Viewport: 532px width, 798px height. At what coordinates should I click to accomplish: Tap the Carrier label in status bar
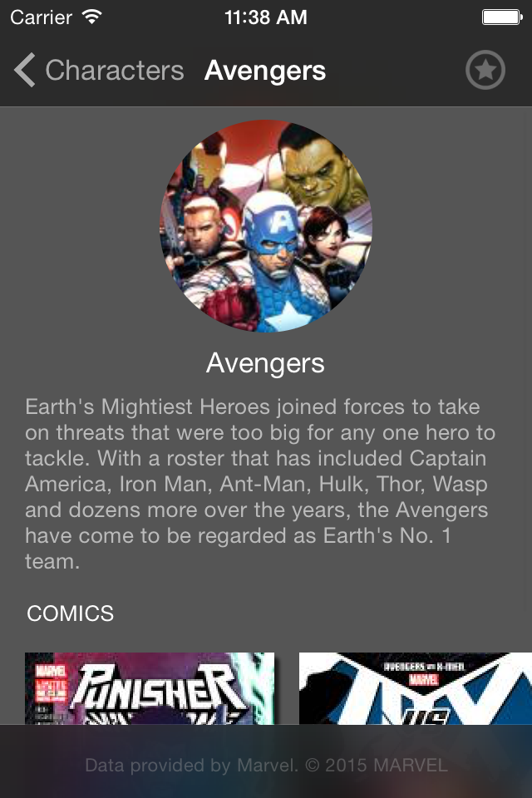[42, 17]
